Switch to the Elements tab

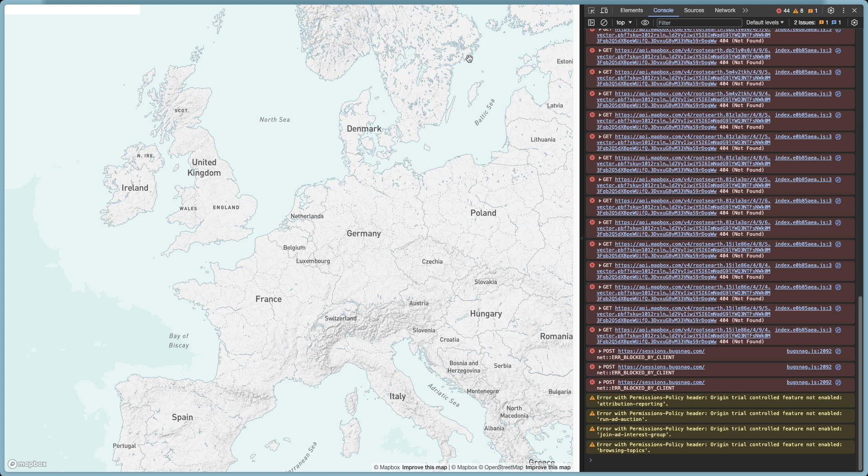coord(632,10)
